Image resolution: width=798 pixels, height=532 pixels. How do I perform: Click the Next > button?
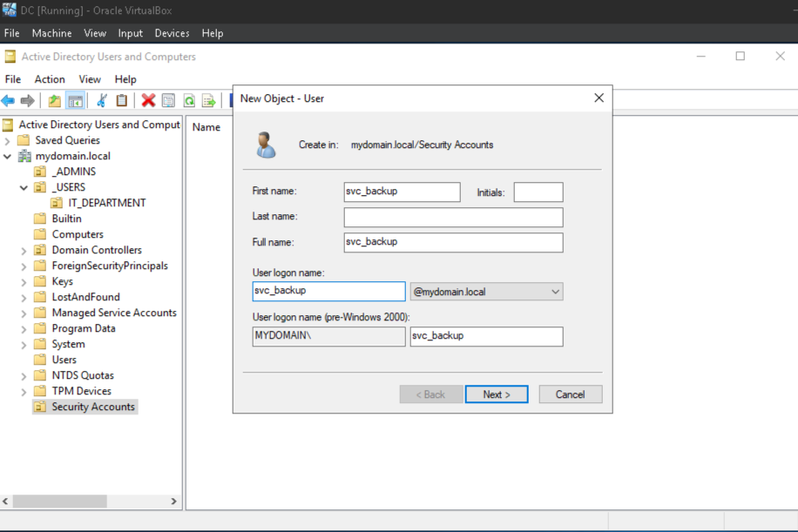pyautogui.click(x=497, y=394)
